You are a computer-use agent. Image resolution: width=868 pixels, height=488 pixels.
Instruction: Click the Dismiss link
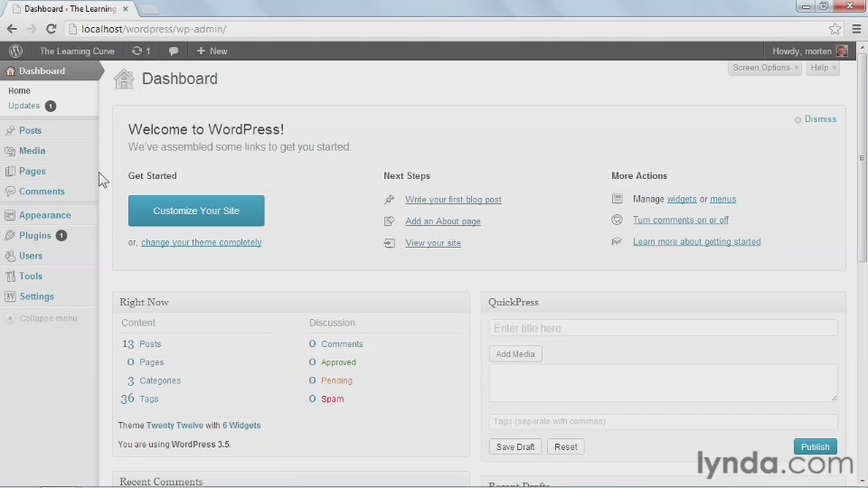[x=820, y=119]
